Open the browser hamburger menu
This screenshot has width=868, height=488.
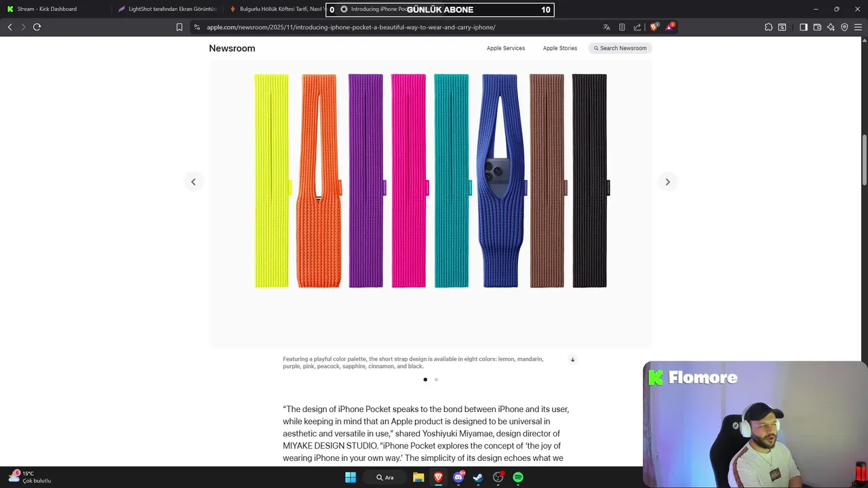click(x=858, y=27)
